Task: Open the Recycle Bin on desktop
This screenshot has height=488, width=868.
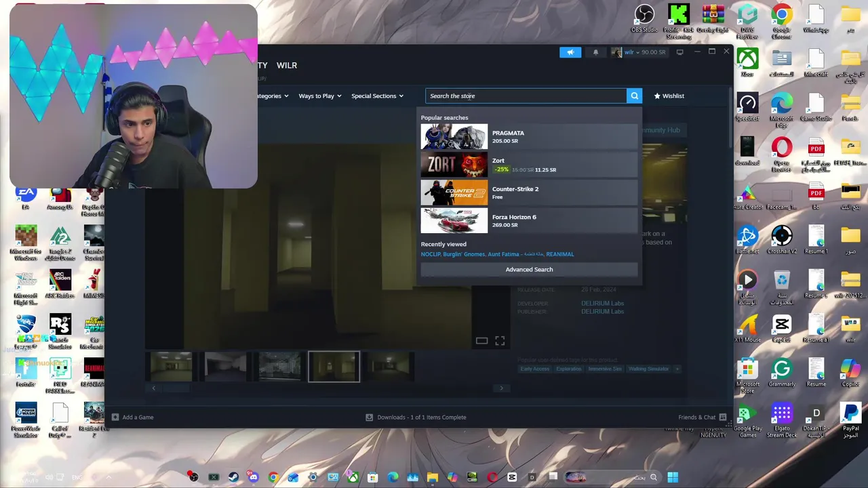Action: pos(781,288)
